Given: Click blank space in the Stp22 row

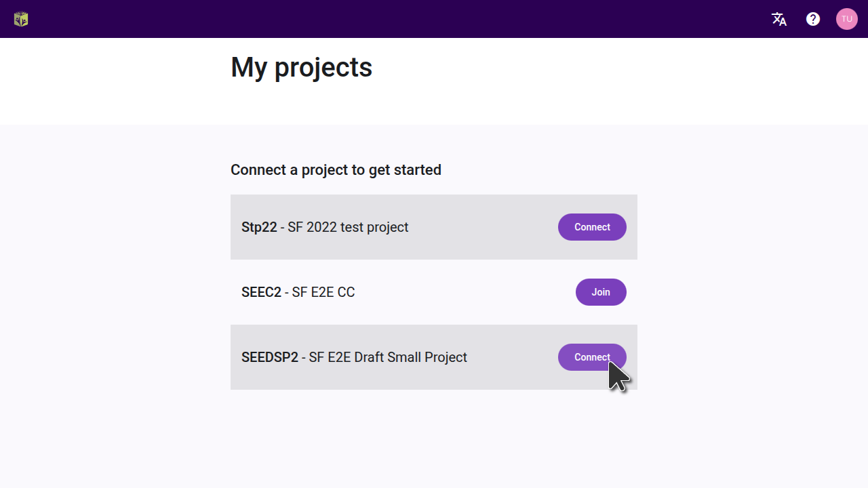Looking at the screenshot, I should tap(481, 227).
